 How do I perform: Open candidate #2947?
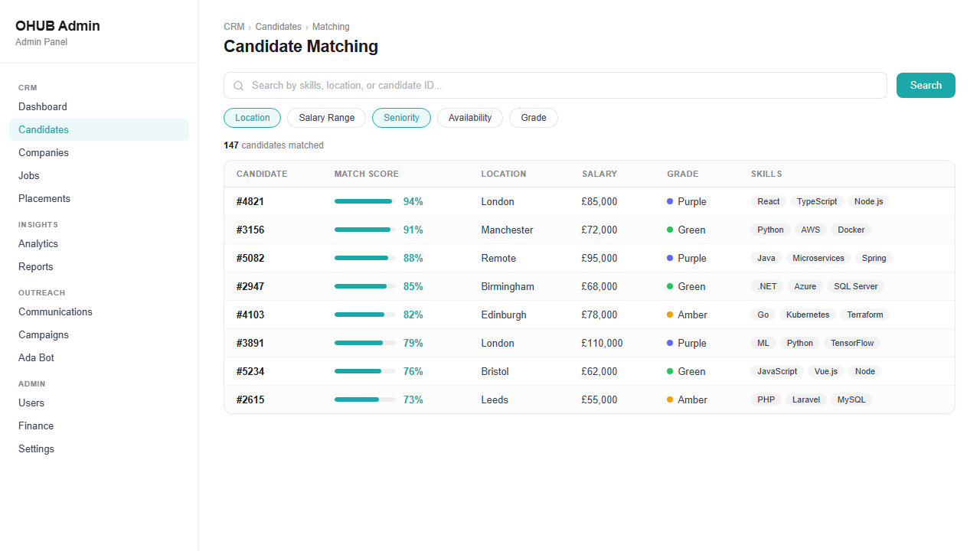[x=250, y=287]
